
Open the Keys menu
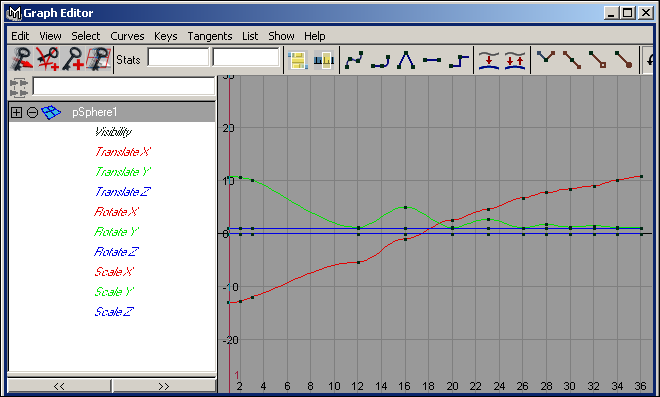coord(165,36)
